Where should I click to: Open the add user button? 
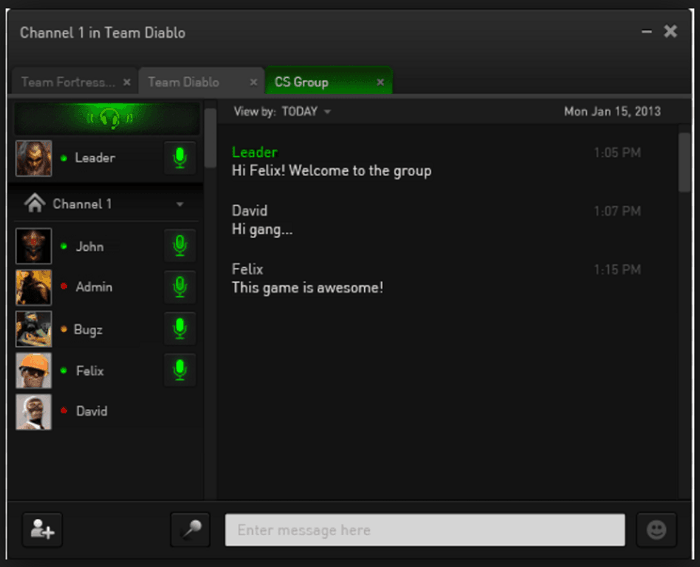(42, 529)
